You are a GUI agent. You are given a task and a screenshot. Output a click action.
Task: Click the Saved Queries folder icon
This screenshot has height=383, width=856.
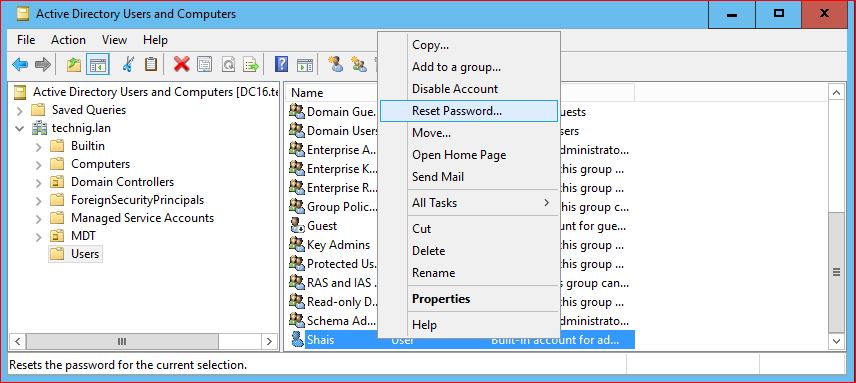coord(38,110)
